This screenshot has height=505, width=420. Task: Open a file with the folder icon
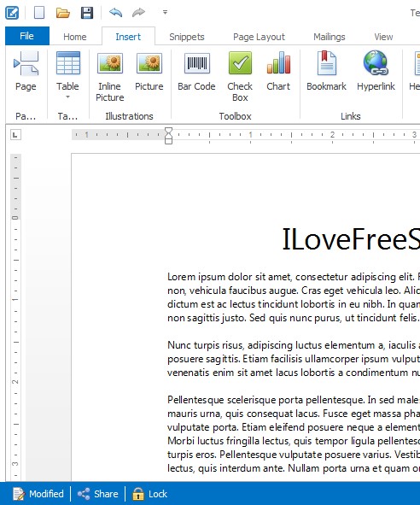63,13
